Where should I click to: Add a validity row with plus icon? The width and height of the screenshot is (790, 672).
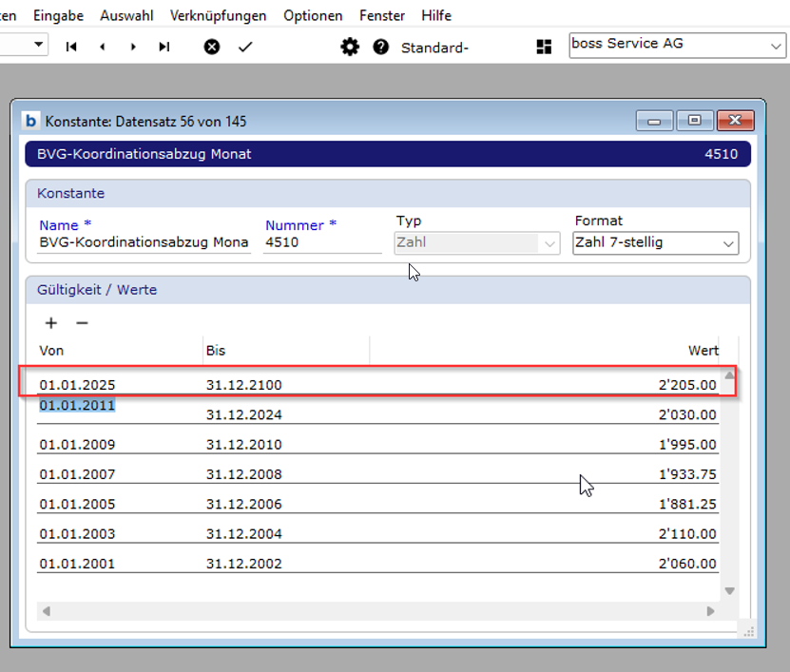[51, 323]
